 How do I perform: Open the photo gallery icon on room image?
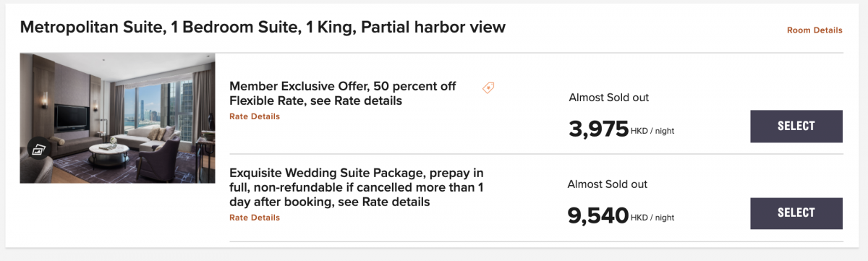38,150
